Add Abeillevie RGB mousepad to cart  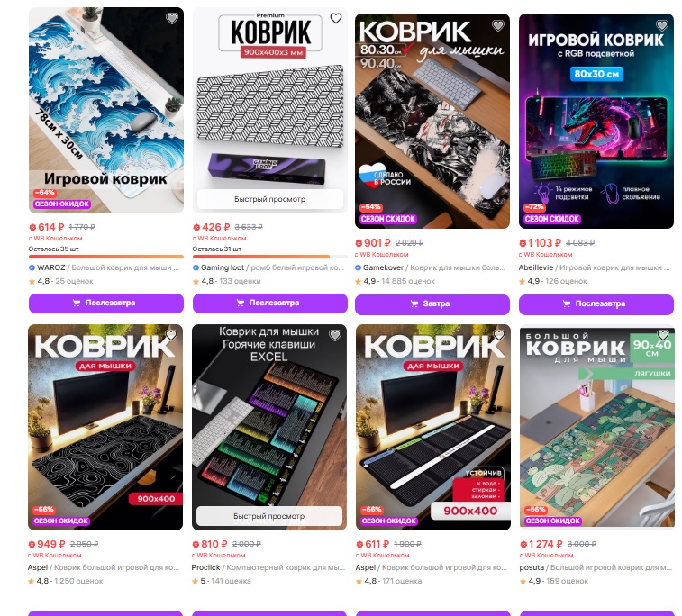(x=596, y=303)
